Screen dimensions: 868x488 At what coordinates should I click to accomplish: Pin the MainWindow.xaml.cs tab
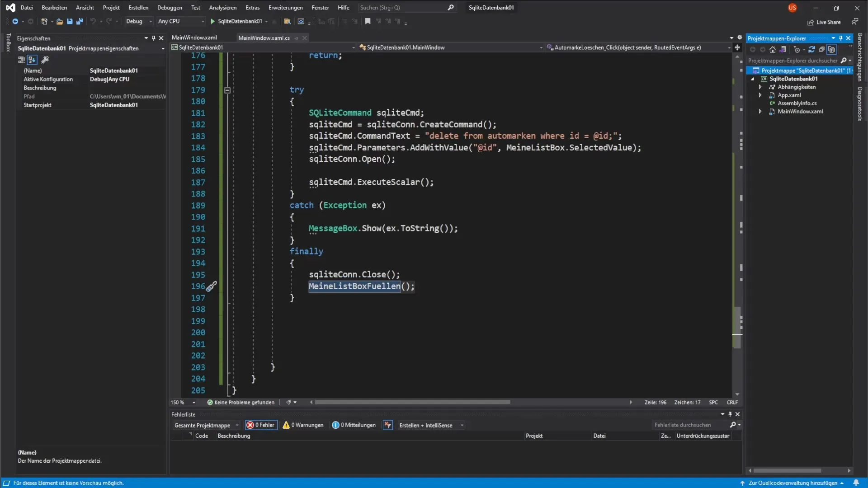[x=297, y=38]
